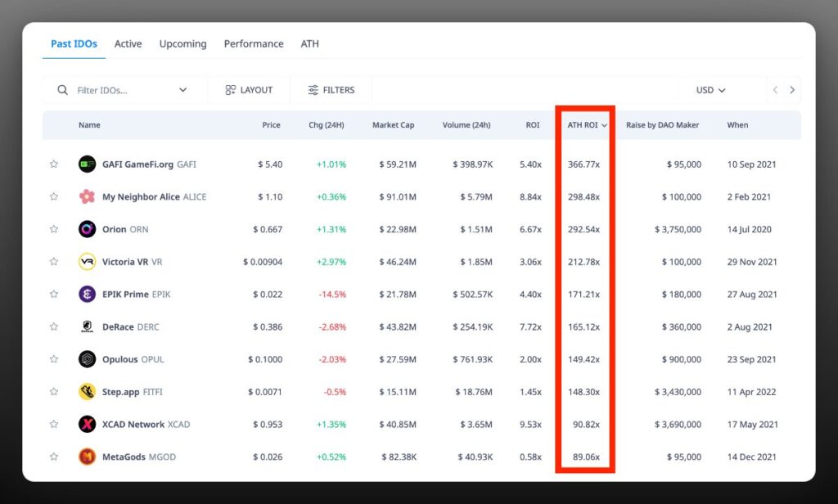Click the DeRace token logo
This screenshot has width=838, height=504.
[87, 326]
